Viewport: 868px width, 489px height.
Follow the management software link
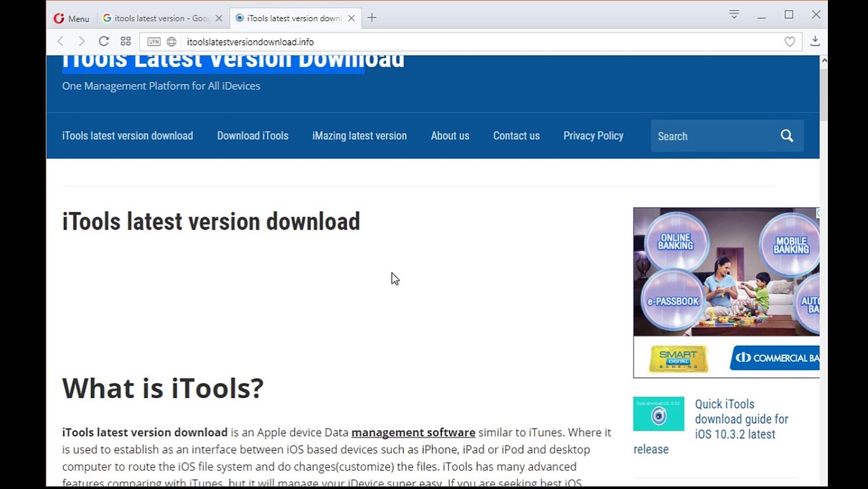tap(413, 432)
